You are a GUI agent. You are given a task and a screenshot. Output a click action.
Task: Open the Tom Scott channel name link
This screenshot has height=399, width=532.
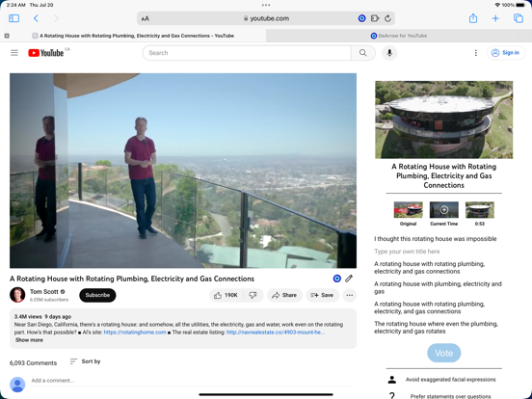click(44, 291)
